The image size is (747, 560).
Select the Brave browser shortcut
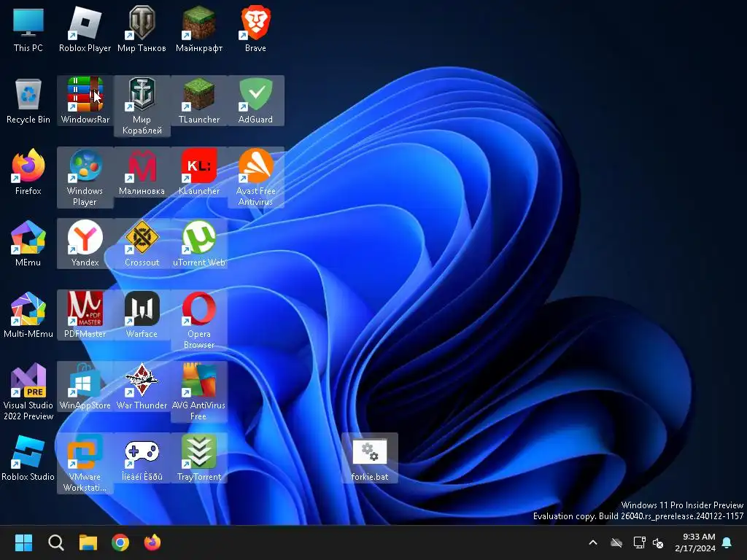(x=255, y=29)
